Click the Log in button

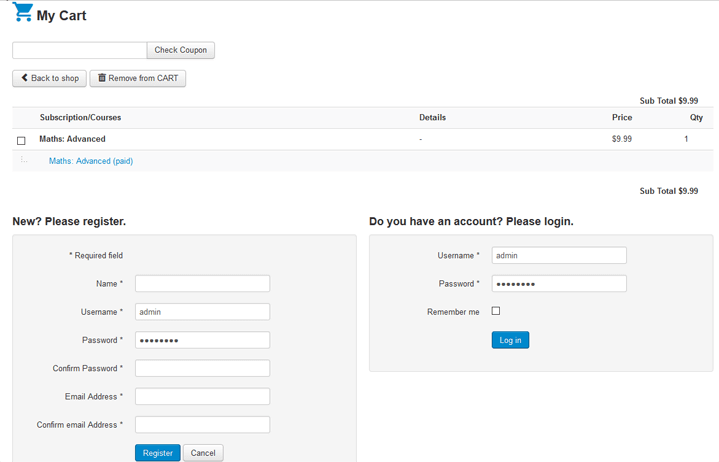[510, 340]
